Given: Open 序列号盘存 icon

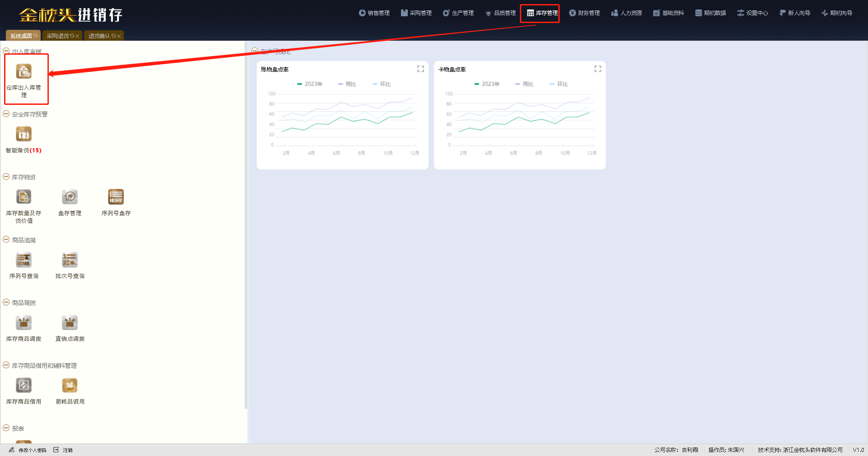Looking at the screenshot, I should (116, 197).
